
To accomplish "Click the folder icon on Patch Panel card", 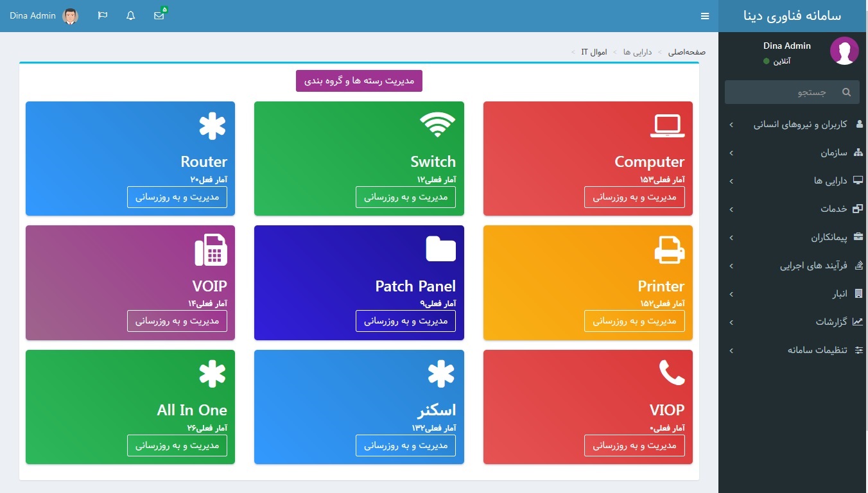I will pos(440,249).
